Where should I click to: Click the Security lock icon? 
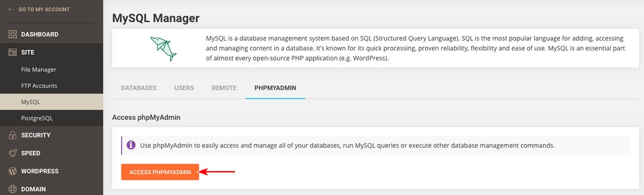[13, 135]
